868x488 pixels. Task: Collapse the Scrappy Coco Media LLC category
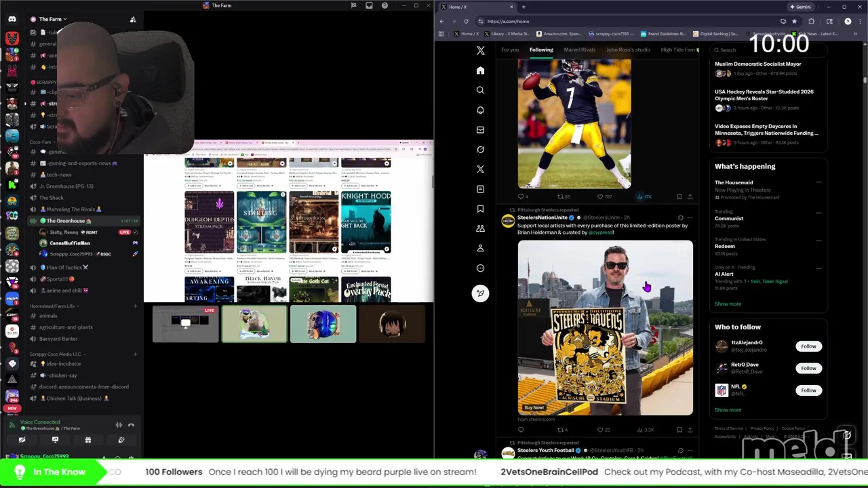pyautogui.click(x=56, y=354)
